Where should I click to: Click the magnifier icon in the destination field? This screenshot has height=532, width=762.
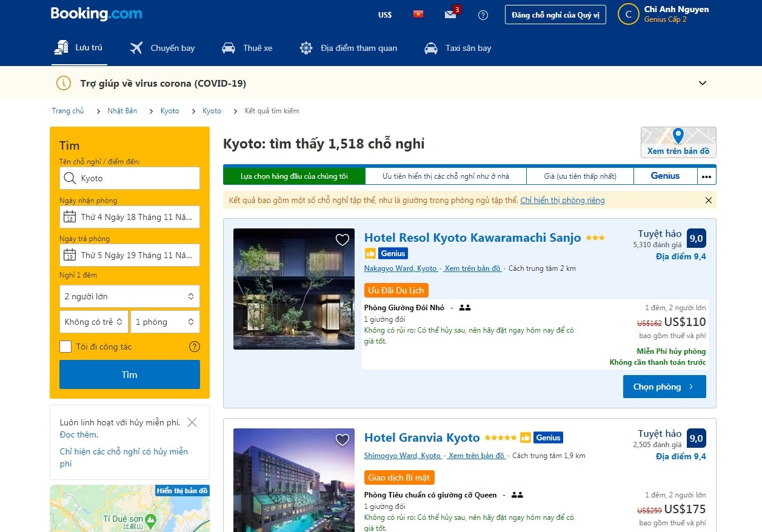70,178
